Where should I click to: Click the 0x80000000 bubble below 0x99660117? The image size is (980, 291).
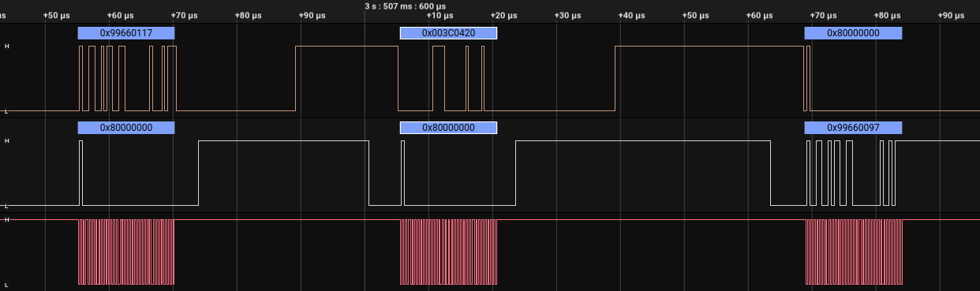coord(126,127)
